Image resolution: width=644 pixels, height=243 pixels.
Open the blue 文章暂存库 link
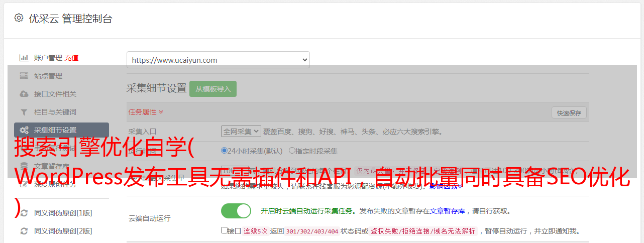(x=447, y=211)
